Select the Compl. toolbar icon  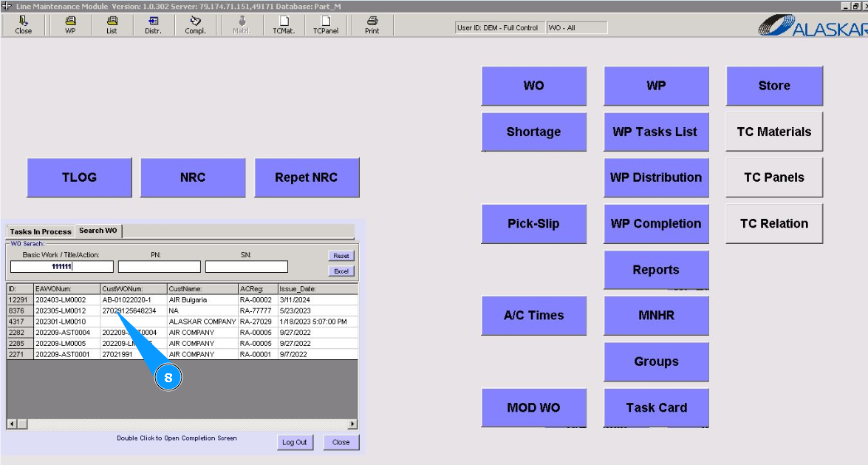click(196, 25)
